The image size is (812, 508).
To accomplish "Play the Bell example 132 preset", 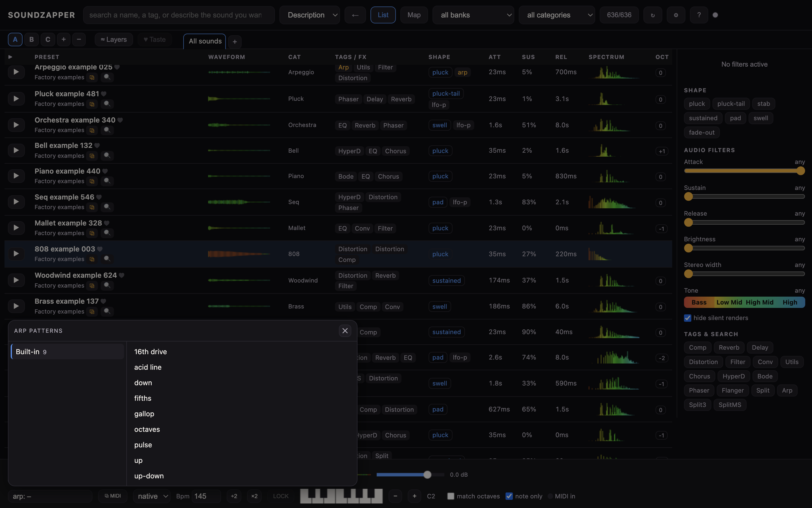I will click(x=16, y=150).
